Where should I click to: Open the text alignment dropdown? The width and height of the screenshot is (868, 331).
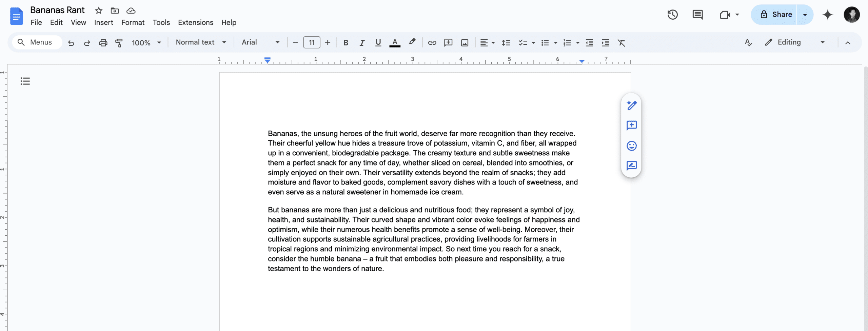(488, 43)
